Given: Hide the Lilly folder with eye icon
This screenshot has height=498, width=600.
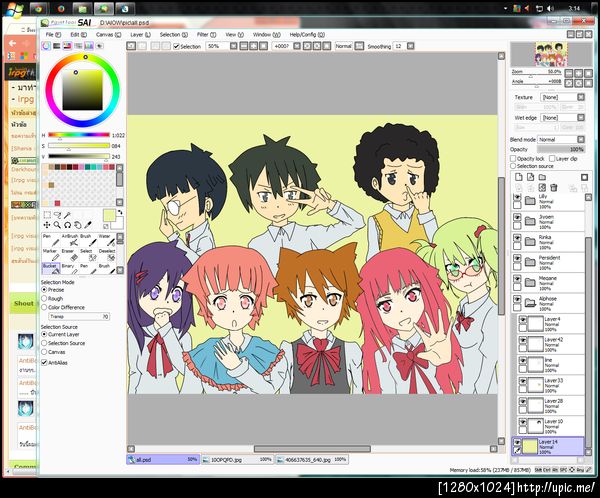Looking at the screenshot, I should [x=517, y=198].
